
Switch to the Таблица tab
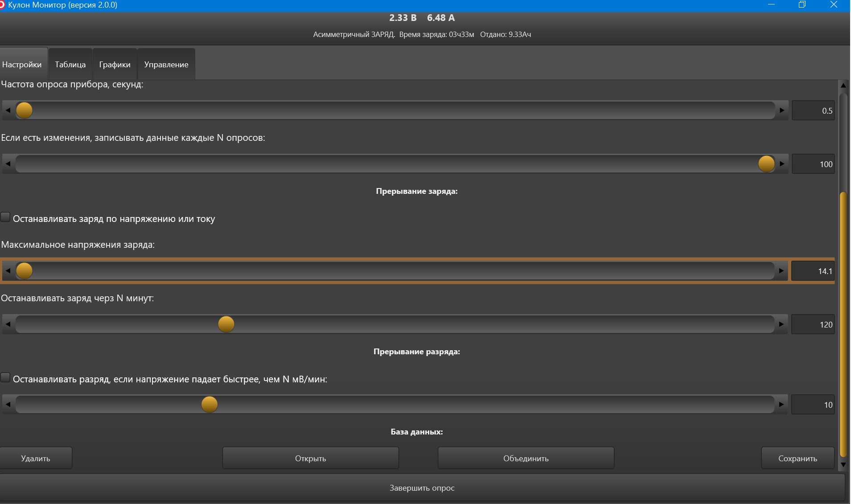click(x=70, y=65)
